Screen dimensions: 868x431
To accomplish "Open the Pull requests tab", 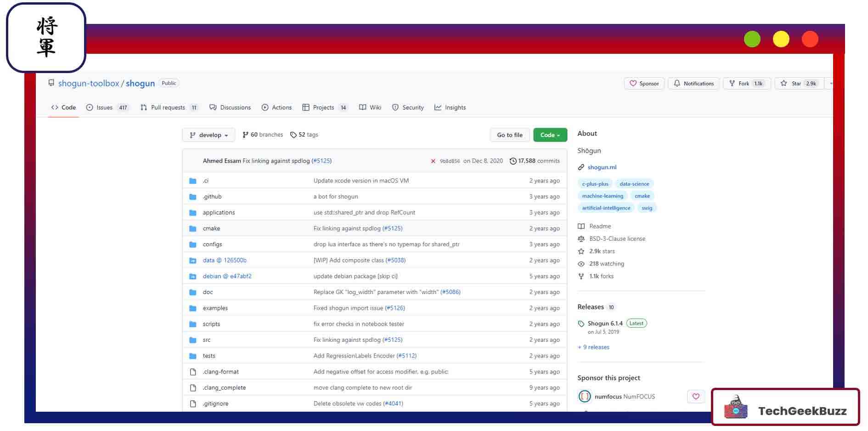I will point(169,108).
